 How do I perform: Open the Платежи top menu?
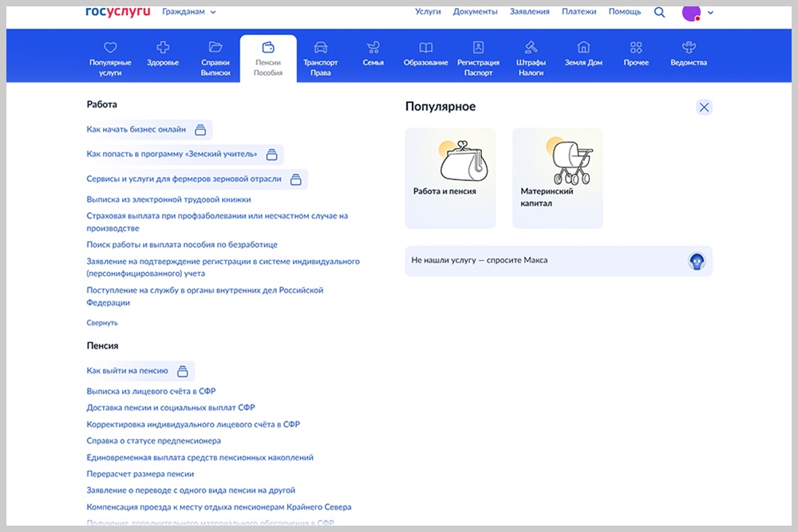point(579,12)
